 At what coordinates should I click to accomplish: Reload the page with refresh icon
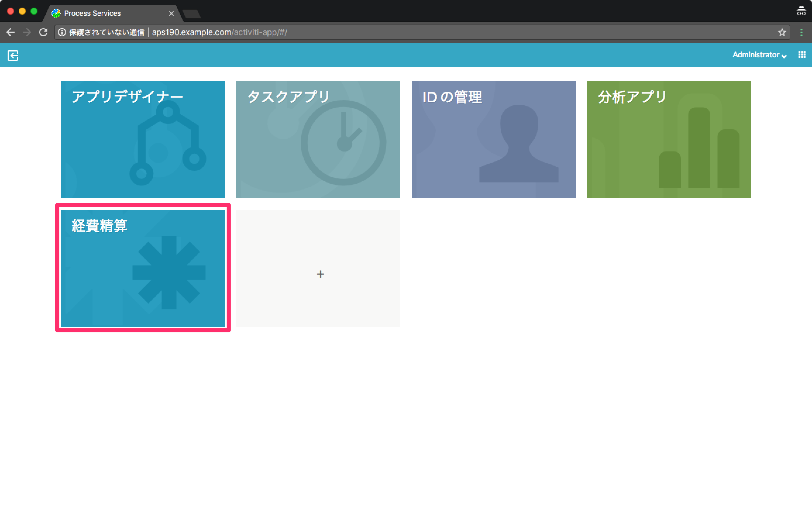(43, 32)
